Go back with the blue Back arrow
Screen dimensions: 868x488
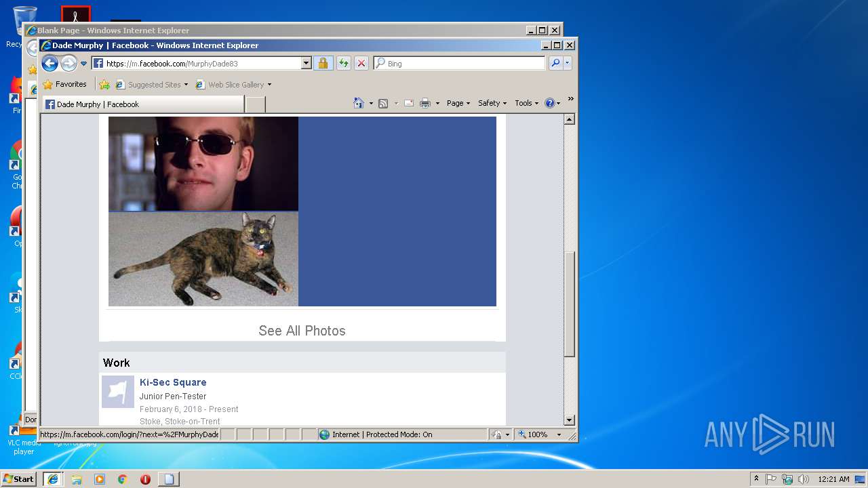click(50, 63)
